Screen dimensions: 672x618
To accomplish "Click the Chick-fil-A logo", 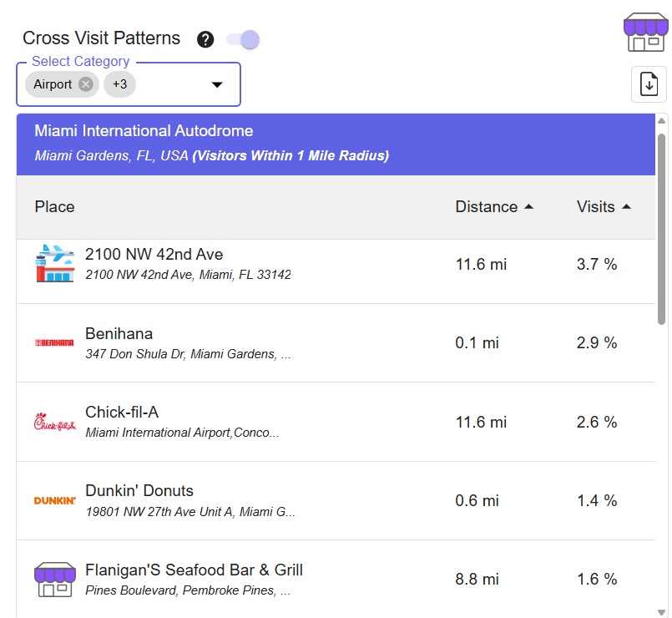I will click(55, 422).
